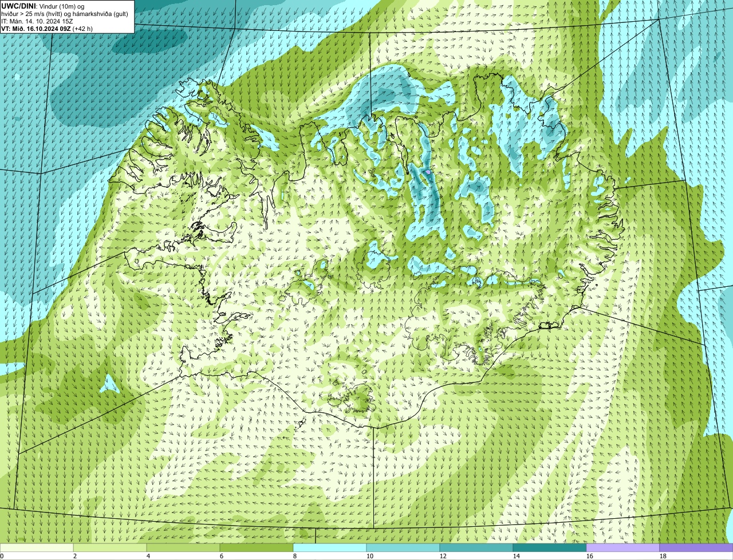Viewport: 733px width, 560px height.
Task: Click the 'IT: Mán. 14. 10. 2024 15Z' line
Action: point(37,21)
